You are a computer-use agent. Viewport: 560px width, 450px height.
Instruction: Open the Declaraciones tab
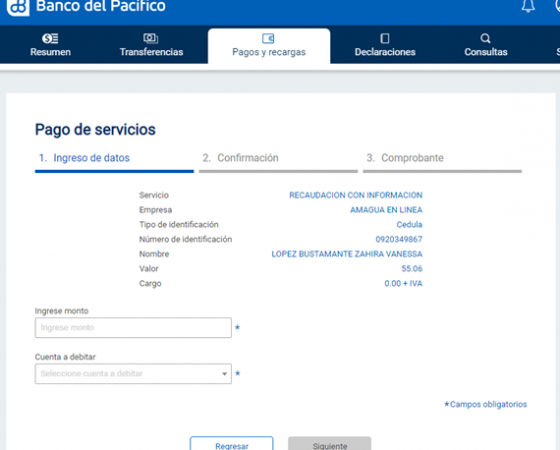(x=385, y=45)
